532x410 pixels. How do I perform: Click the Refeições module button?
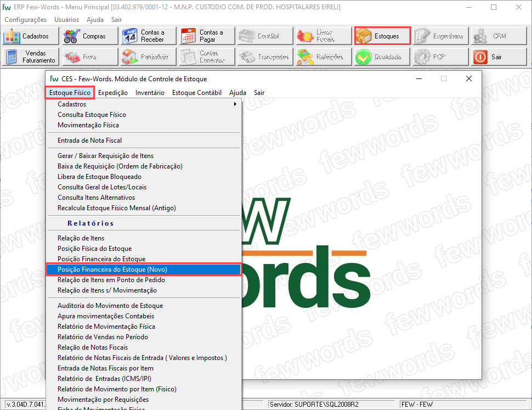coord(324,57)
